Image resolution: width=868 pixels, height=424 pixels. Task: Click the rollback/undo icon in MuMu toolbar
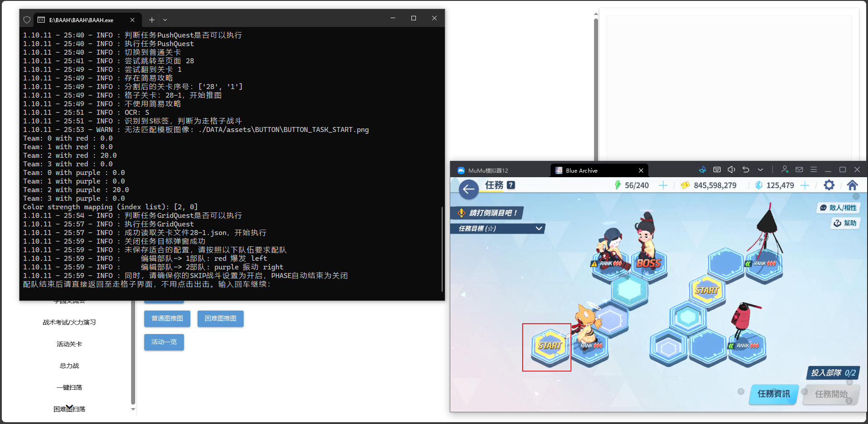[x=746, y=169]
